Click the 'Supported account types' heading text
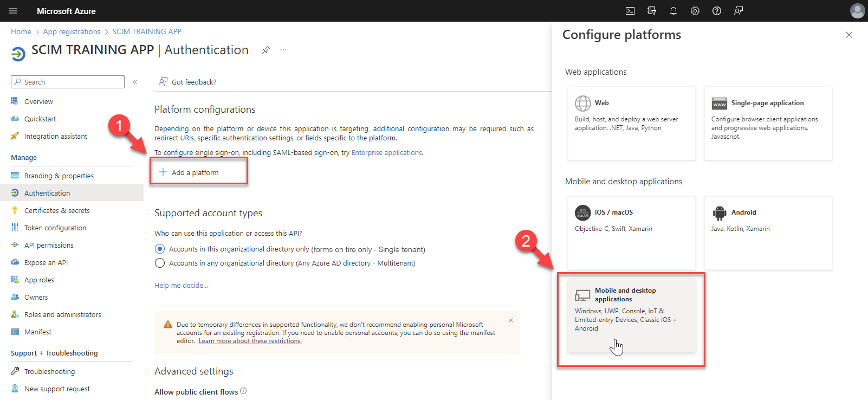Viewport: 868px width, 400px height. [208, 213]
